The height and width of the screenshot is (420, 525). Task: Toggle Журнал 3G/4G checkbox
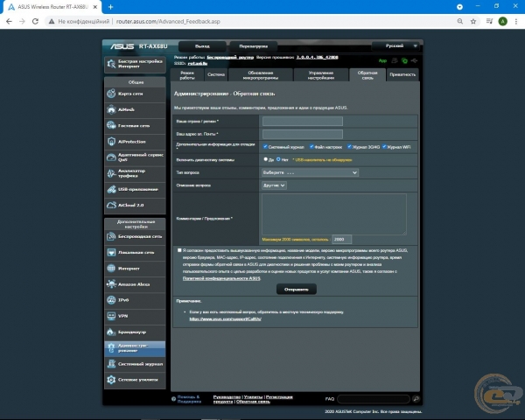(349, 146)
